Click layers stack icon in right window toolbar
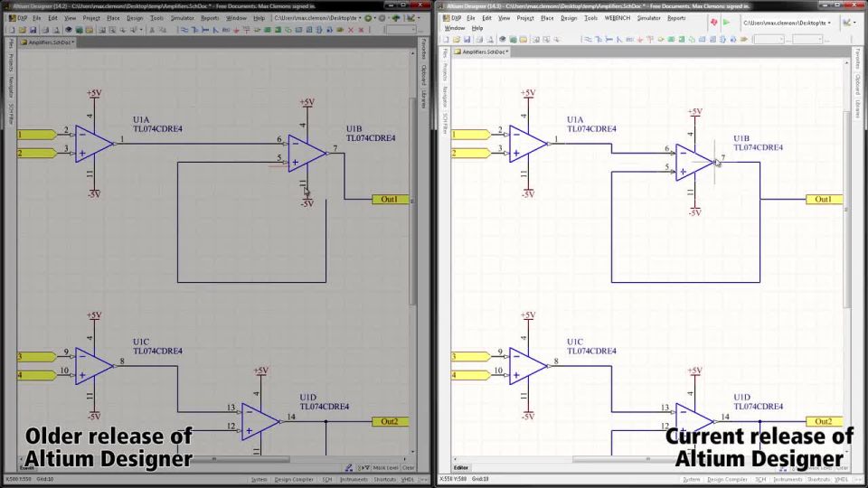The width and height of the screenshot is (868, 488). (x=502, y=39)
